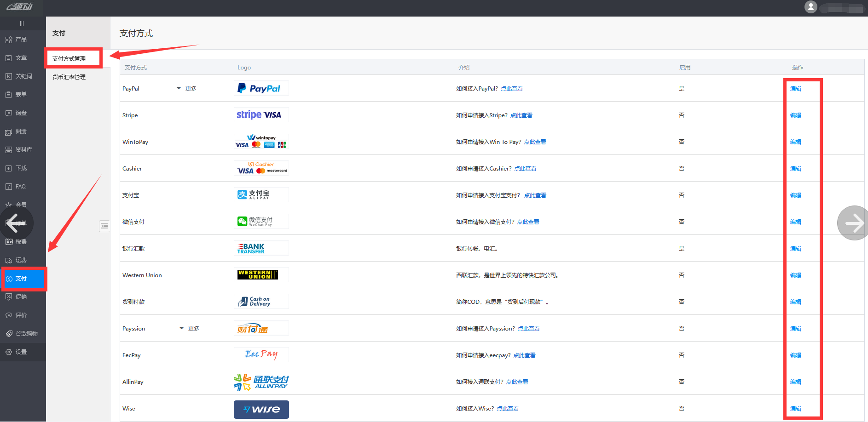Click the right arrow navigation button
868x422 pixels.
[854, 223]
